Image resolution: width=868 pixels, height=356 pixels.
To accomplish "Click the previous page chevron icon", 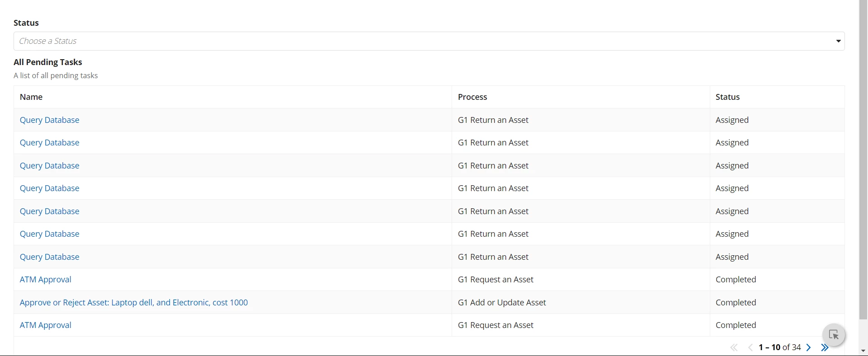I will pos(750,347).
